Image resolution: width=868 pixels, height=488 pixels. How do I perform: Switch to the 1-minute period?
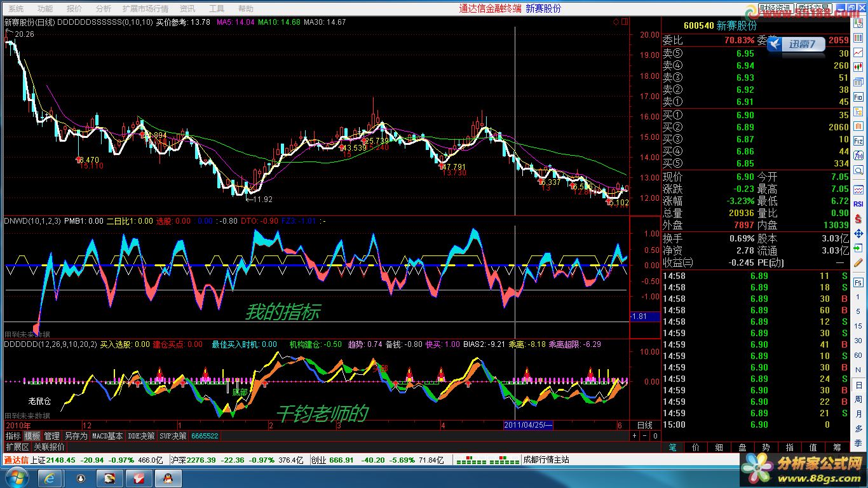pos(858,297)
